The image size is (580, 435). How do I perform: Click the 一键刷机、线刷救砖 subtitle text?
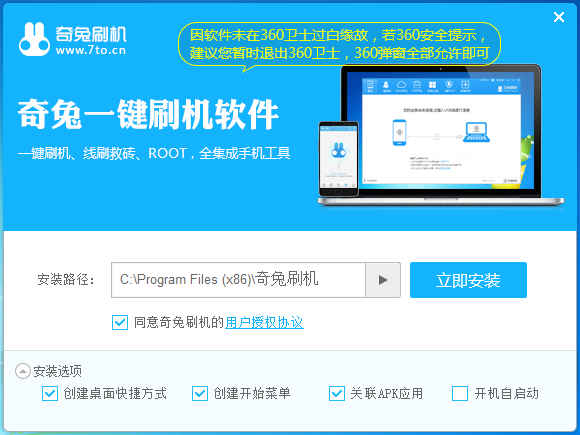click(x=154, y=153)
